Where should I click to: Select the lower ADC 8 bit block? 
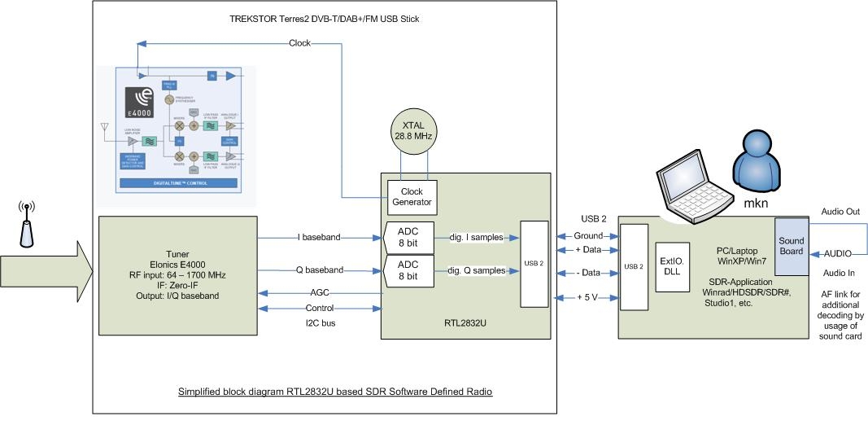pos(408,270)
